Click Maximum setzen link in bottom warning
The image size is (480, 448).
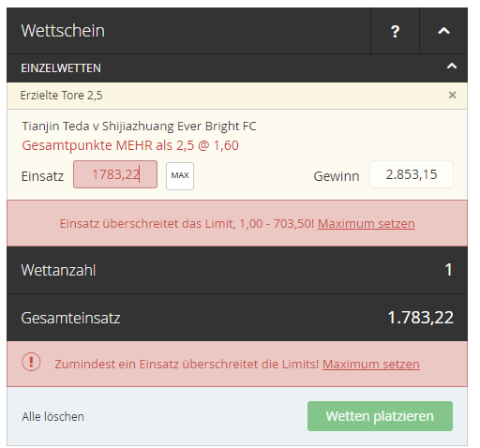[371, 365]
